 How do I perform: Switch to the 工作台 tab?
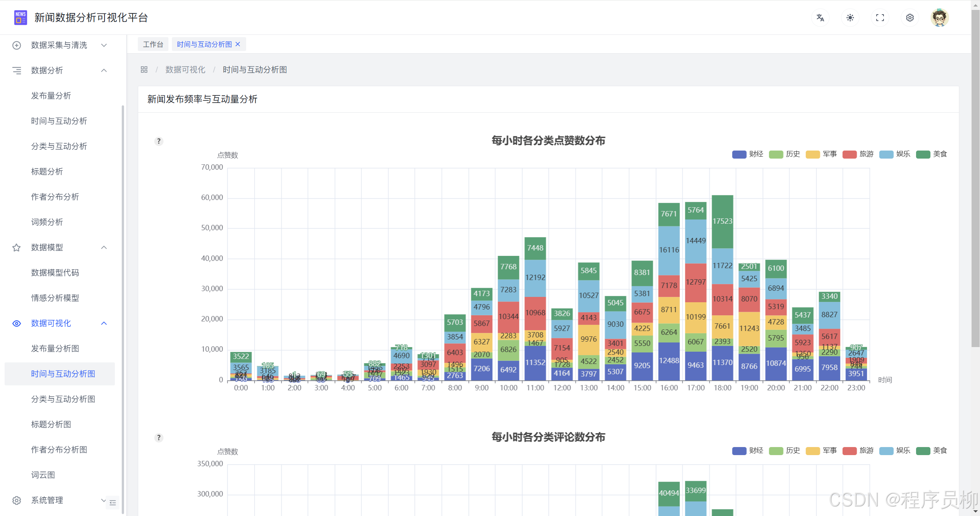coord(153,44)
